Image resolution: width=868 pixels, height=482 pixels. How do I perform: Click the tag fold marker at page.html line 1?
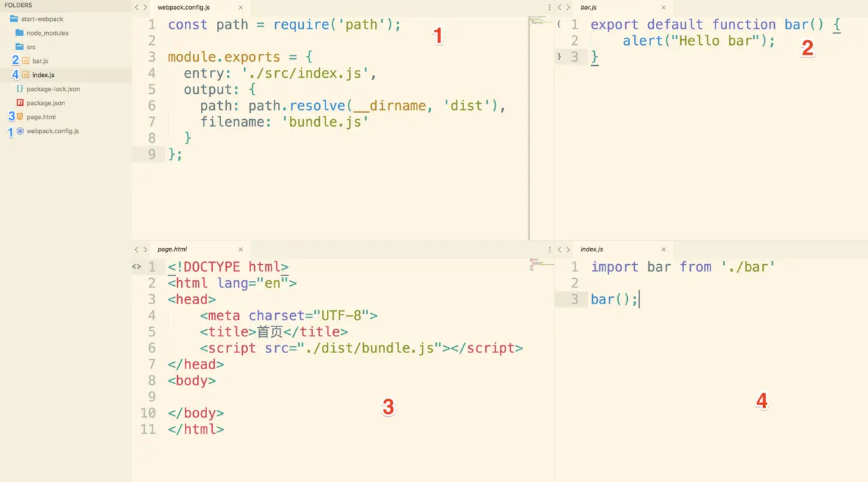tap(136, 267)
